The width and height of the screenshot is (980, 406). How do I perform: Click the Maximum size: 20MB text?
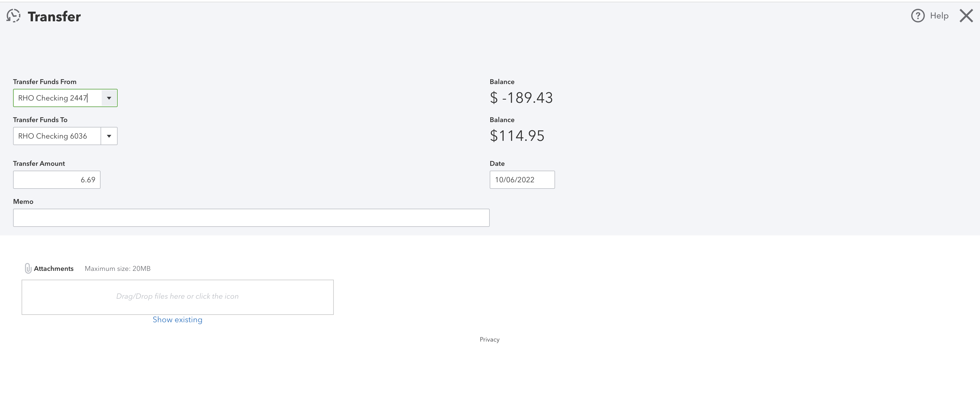pyautogui.click(x=118, y=268)
